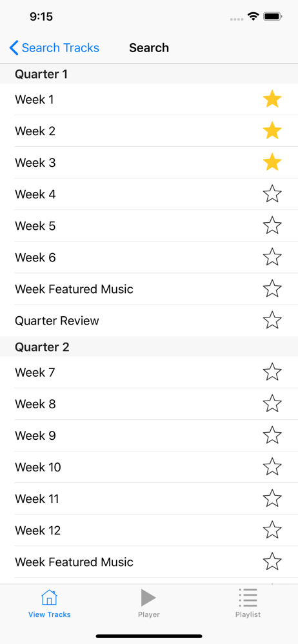
Task: Add Week 12 to favorites star
Action: click(x=272, y=530)
